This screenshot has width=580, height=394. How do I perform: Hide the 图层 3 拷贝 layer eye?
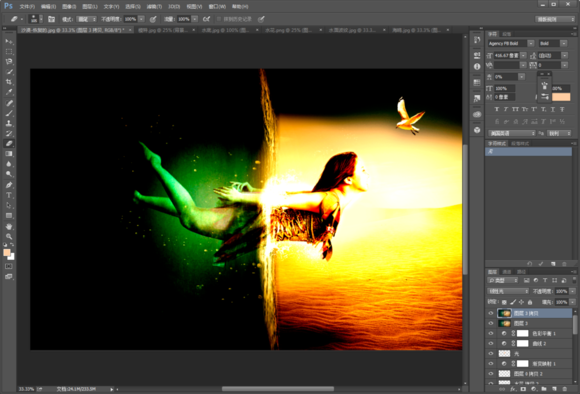coord(491,313)
